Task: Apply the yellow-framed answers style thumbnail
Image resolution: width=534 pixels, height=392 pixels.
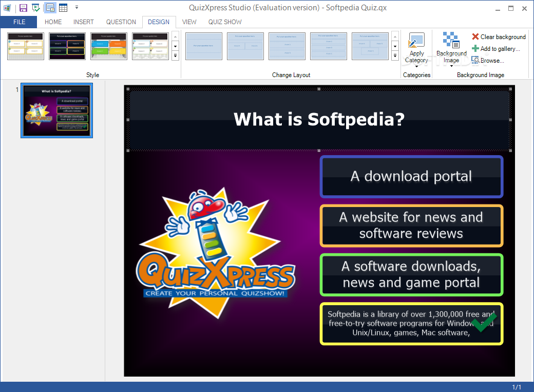Action: pyautogui.click(x=26, y=46)
